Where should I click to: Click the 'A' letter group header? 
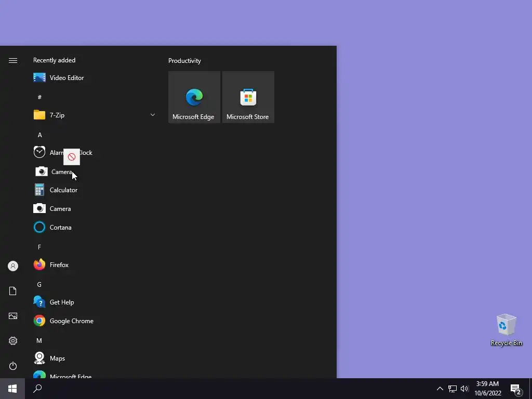click(x=39, y=135)
